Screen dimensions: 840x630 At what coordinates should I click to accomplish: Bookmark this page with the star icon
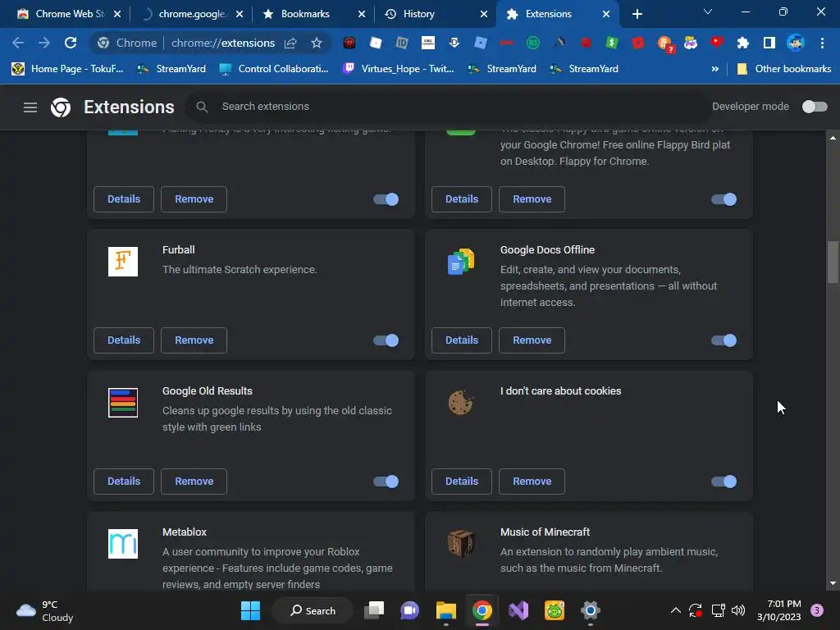click(317, 43)
